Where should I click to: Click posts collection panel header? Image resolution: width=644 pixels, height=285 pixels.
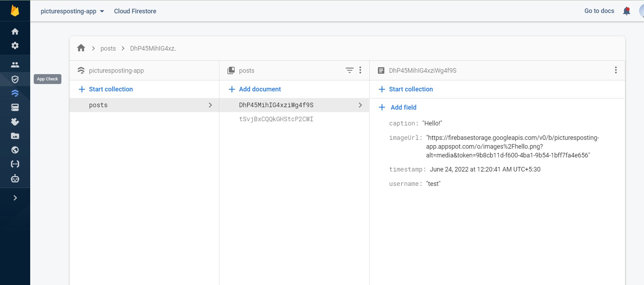point(294,71)
